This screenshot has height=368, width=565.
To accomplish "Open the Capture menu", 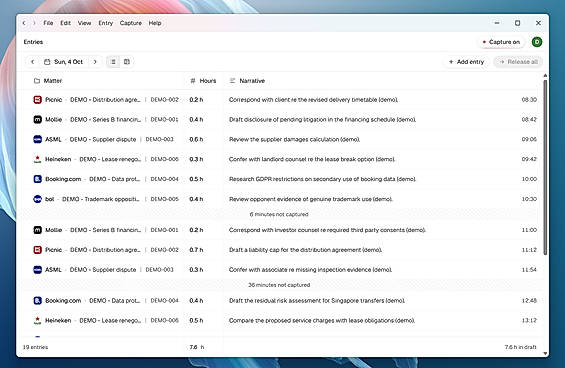I will [x=130, y=23].
